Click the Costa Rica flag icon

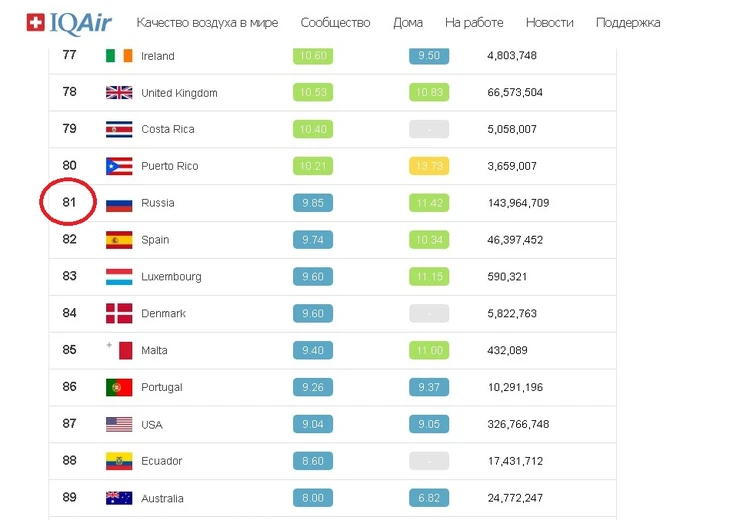tap(119, 129)
